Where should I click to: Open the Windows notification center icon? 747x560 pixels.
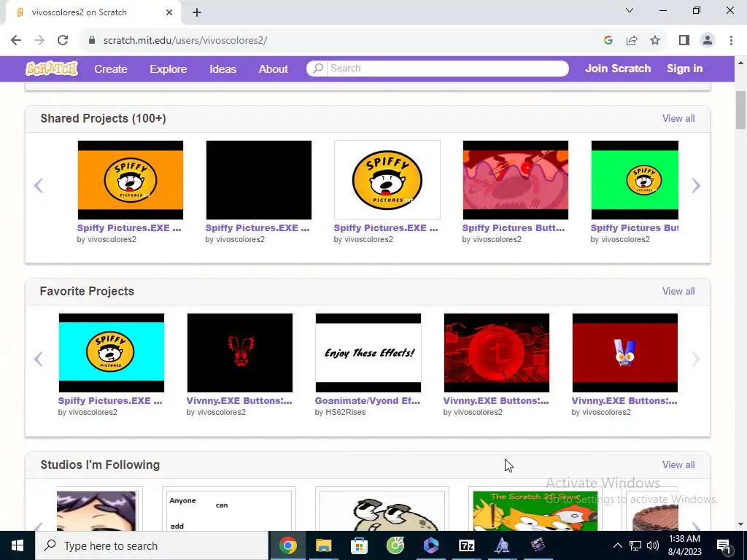click(x=724, y=545)
